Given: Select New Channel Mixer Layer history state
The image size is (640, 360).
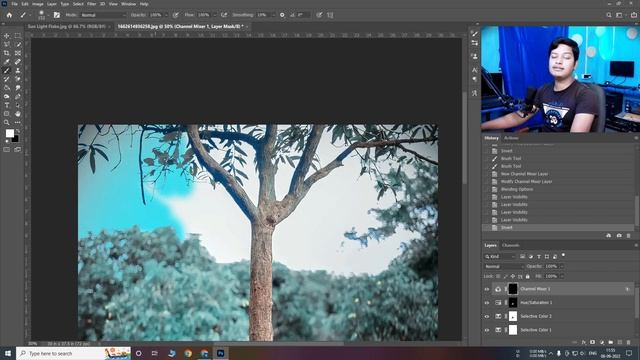Looking at the screenshot, I should [x=524, y=174].
